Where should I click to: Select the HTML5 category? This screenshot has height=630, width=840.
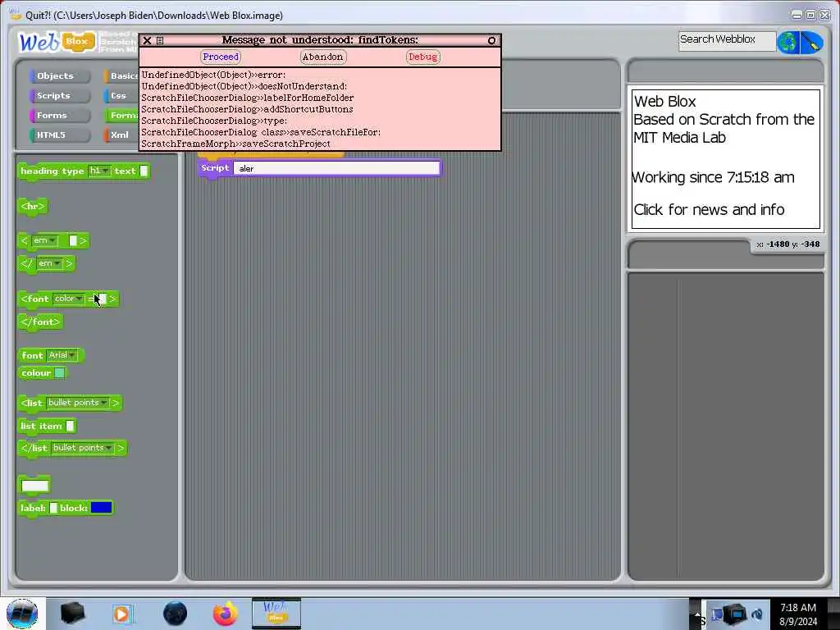click(59, 135)
